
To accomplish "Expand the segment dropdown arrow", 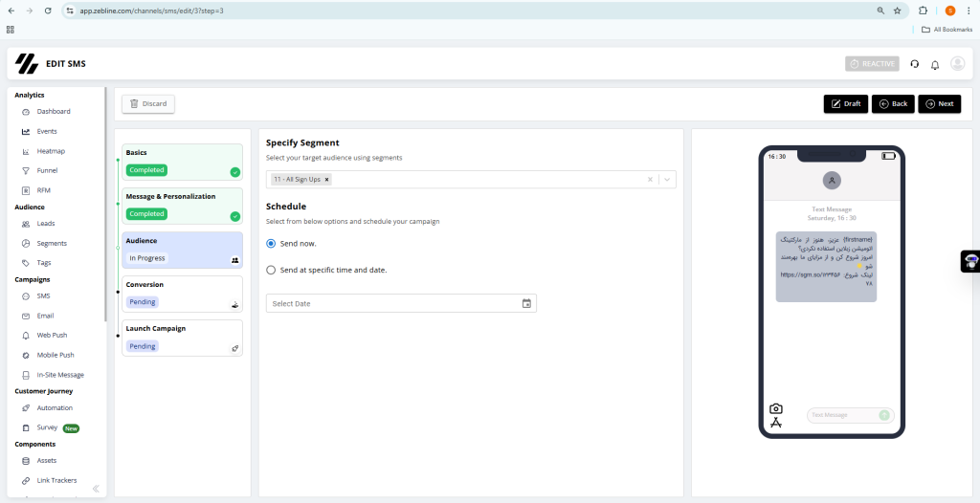I will point(667,179).
